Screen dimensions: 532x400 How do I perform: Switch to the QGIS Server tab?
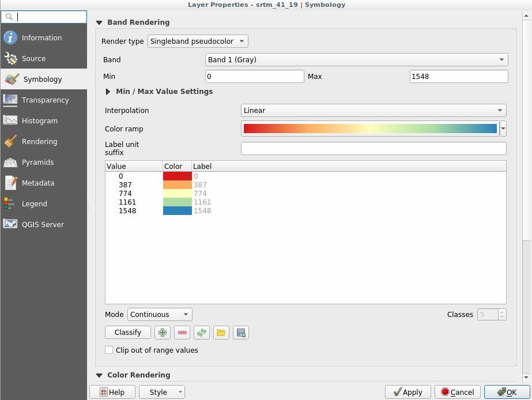click(x=43, y=225)
